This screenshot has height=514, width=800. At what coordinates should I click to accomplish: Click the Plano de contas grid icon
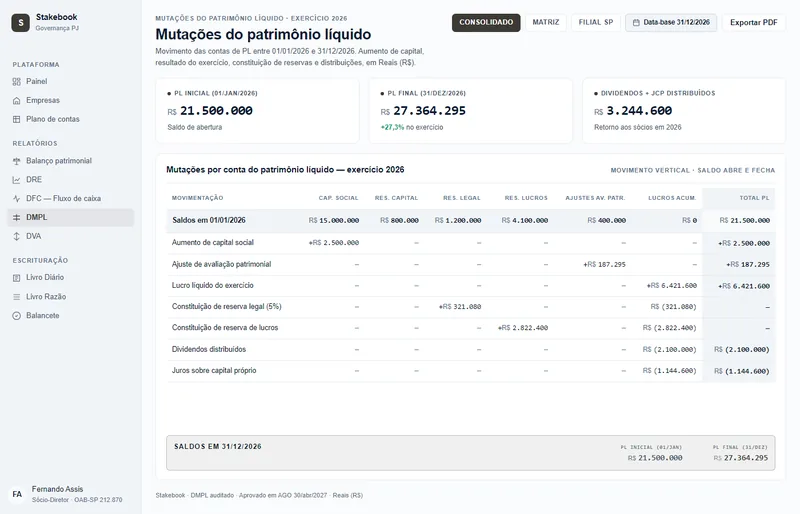click(x=17, y=119)
